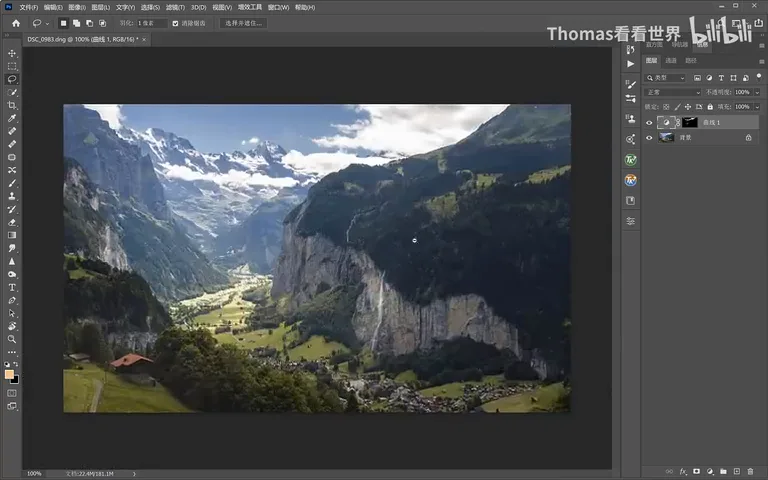Switch to the Paths tab
The image size is (768, 480).
pos(691,61)
